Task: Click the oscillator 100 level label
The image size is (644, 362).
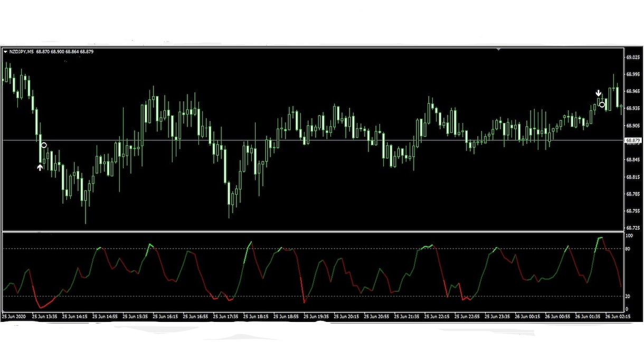Action: pyautogui.click(x=629, y=236)
